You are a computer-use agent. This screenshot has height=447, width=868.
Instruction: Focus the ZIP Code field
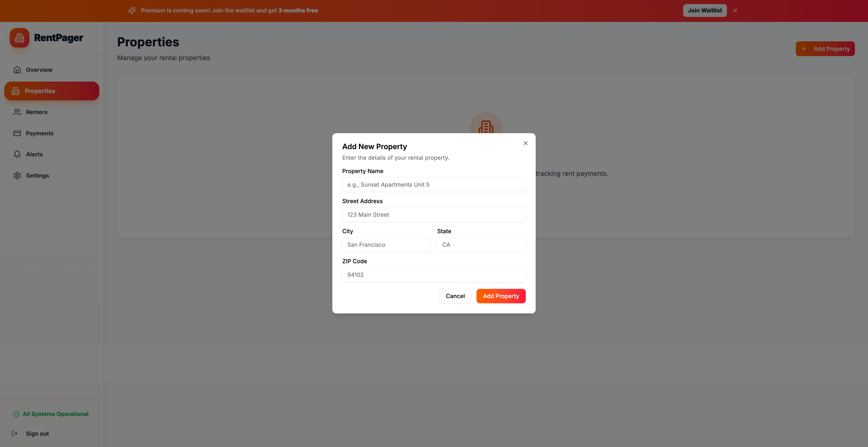434,275
